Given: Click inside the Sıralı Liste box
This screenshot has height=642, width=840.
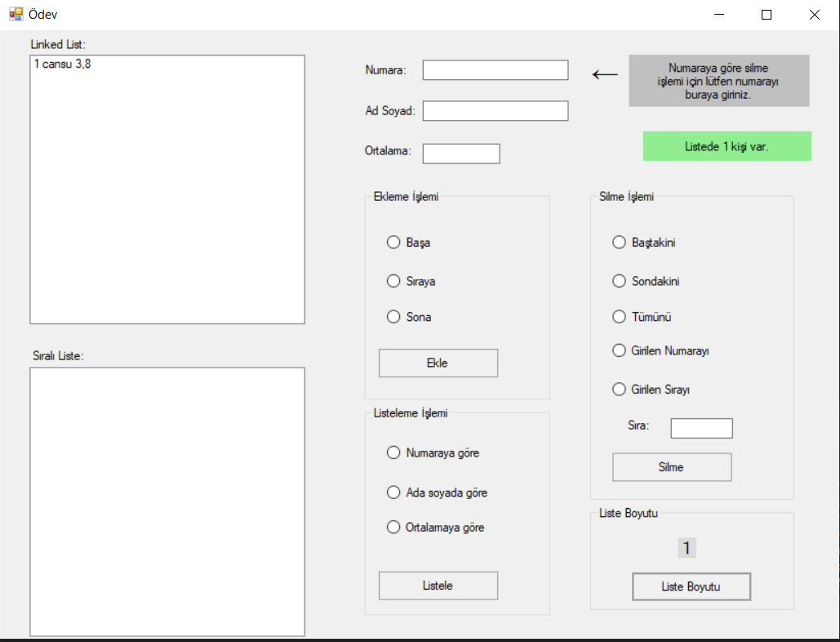Looking at the screenshot, I should point(167,502).
